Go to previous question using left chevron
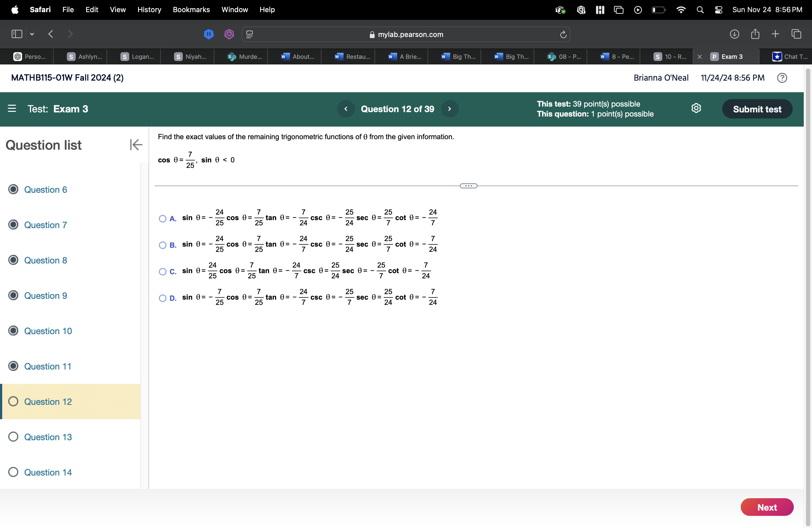Viewport: 812px width, 528px height. [346, 109]
